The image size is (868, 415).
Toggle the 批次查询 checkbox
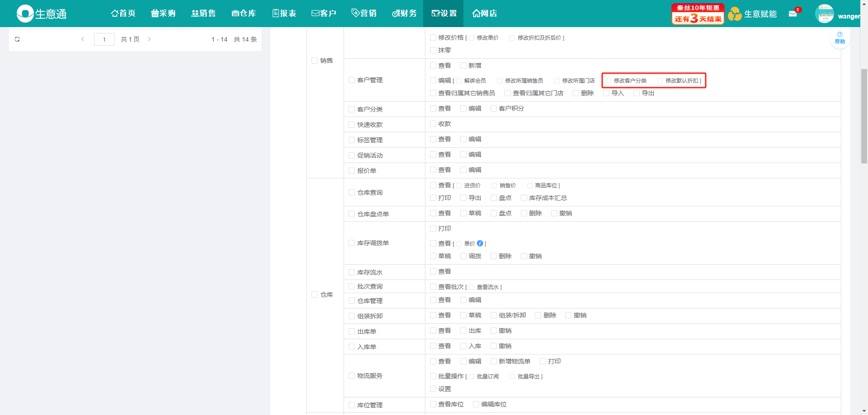pos(352,286)
